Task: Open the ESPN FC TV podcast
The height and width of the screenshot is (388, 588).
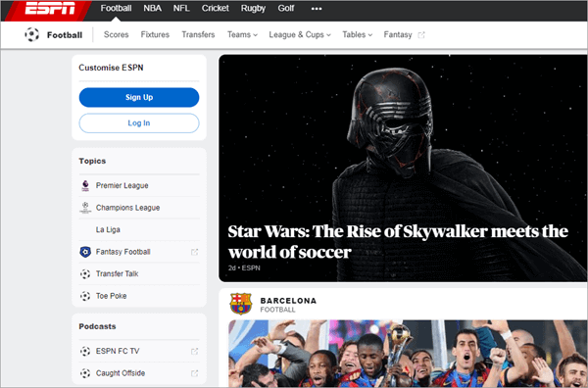Action: (x=139, y=352)
